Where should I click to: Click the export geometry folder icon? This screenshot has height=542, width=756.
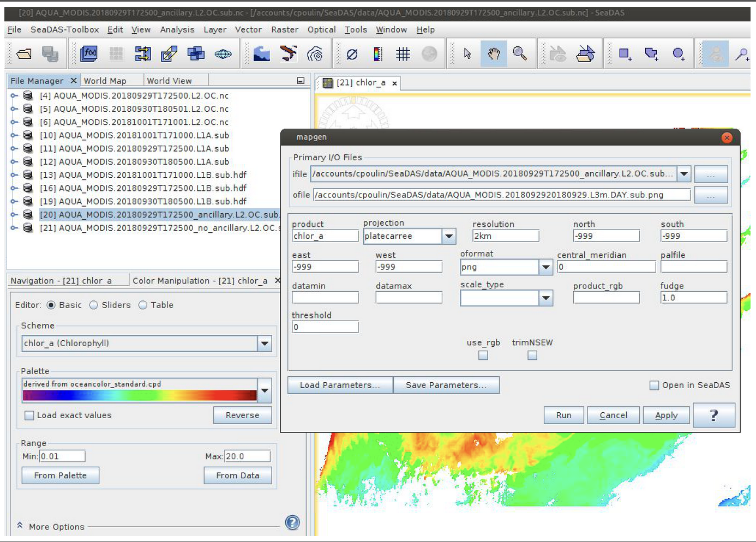click(x=585, y=53)
